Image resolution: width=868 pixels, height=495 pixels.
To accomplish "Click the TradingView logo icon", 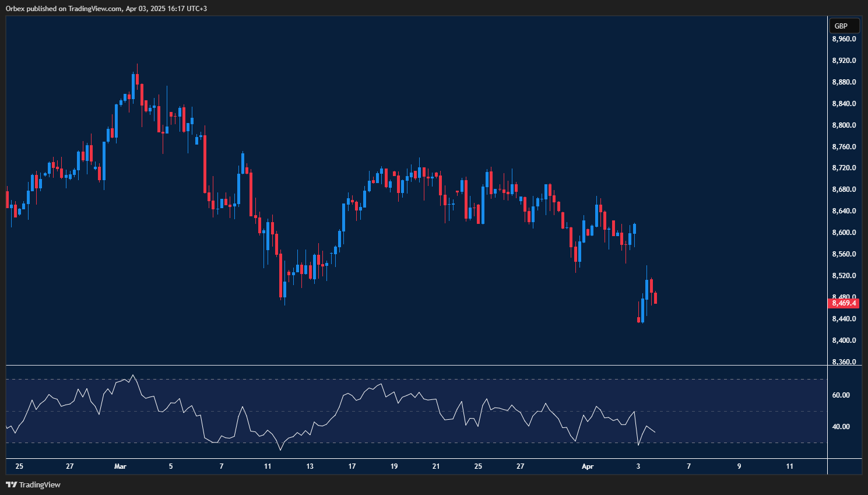I will (x=10, y=485).
